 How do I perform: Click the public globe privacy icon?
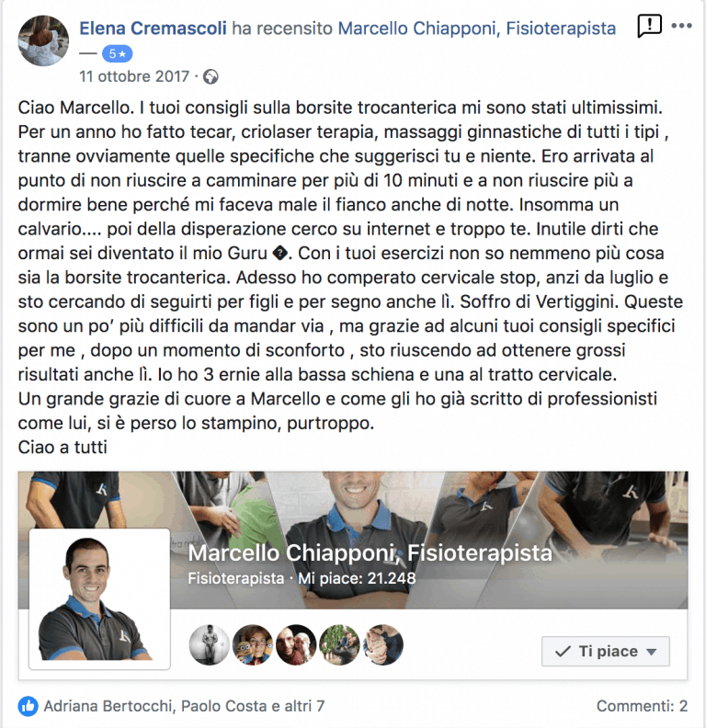tap(211, 76)
